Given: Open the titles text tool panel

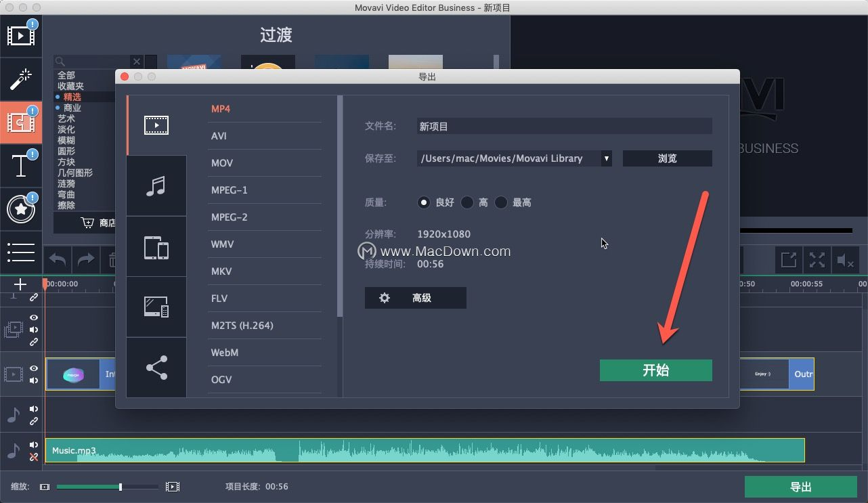Looking at the screenshot, I should 21,166.
